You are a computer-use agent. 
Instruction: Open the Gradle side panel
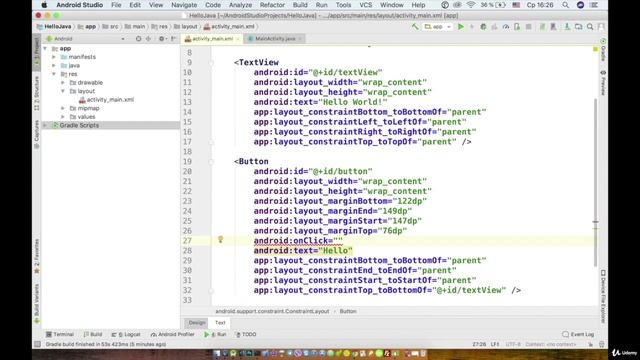coord(603,51)
